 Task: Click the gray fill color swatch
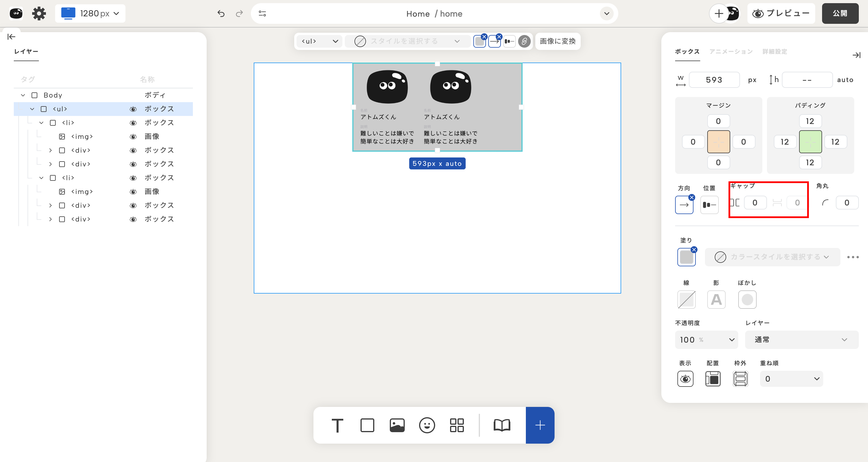point(686,257)
